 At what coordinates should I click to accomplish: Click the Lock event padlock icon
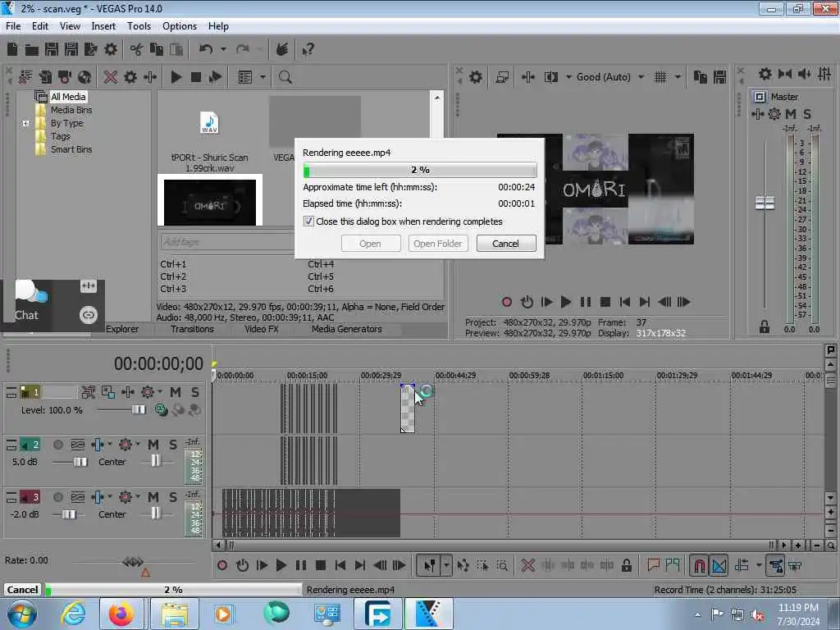point(626,565)
